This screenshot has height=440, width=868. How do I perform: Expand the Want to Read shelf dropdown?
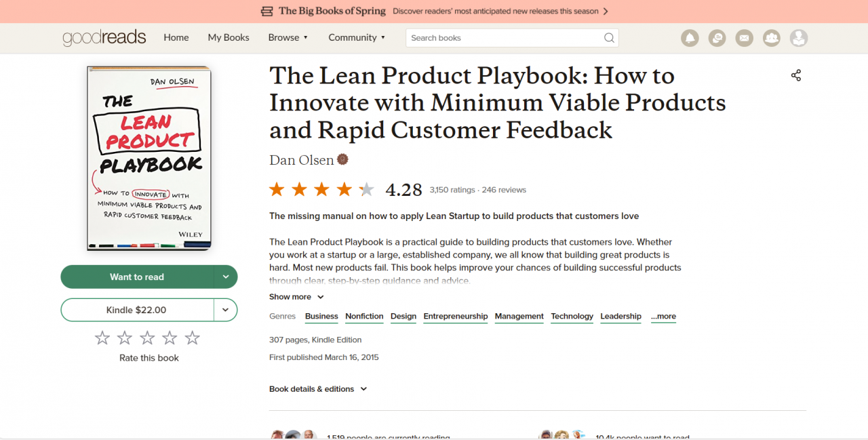[x=225, y=277]
